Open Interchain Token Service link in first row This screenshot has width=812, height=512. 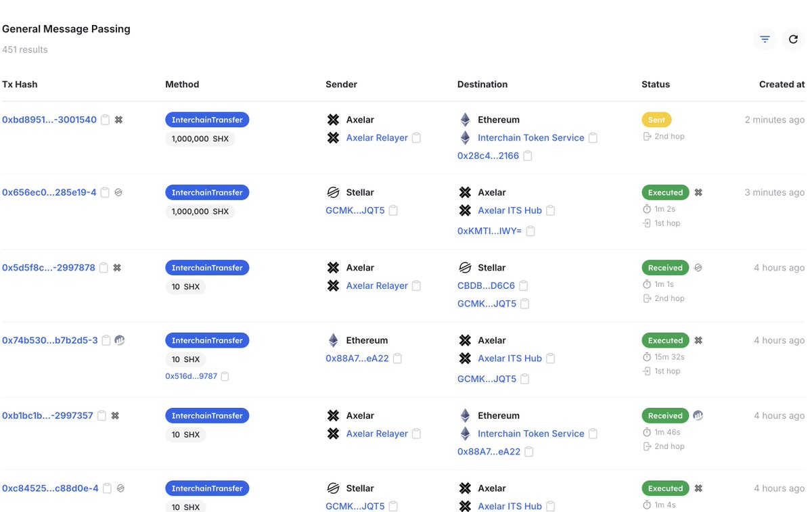tap(531, 138)
